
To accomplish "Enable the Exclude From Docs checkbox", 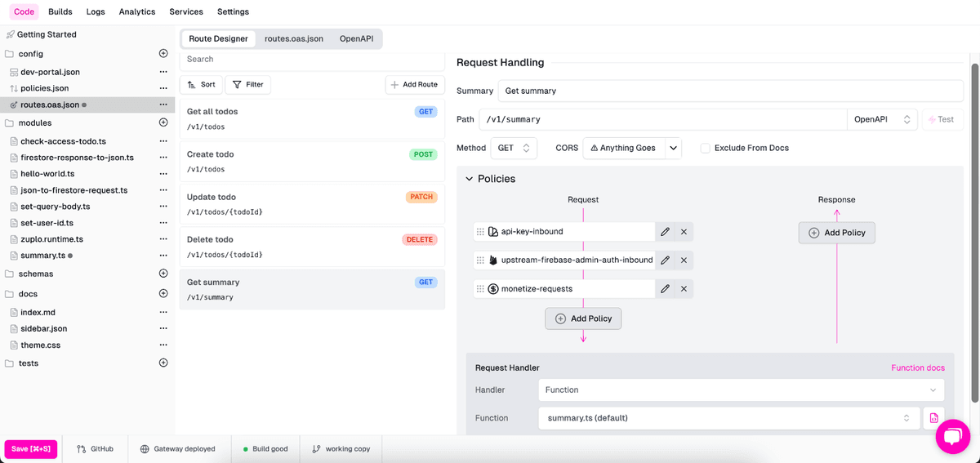I will tap(706, 148).
